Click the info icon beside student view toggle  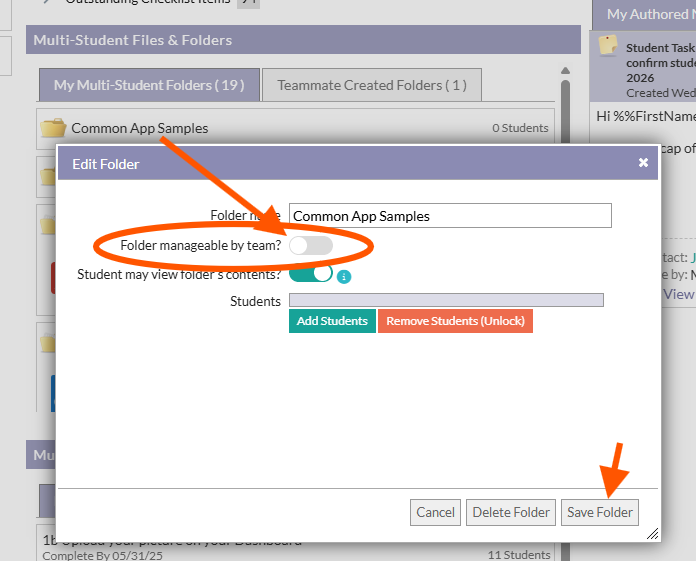coord(344,277)
